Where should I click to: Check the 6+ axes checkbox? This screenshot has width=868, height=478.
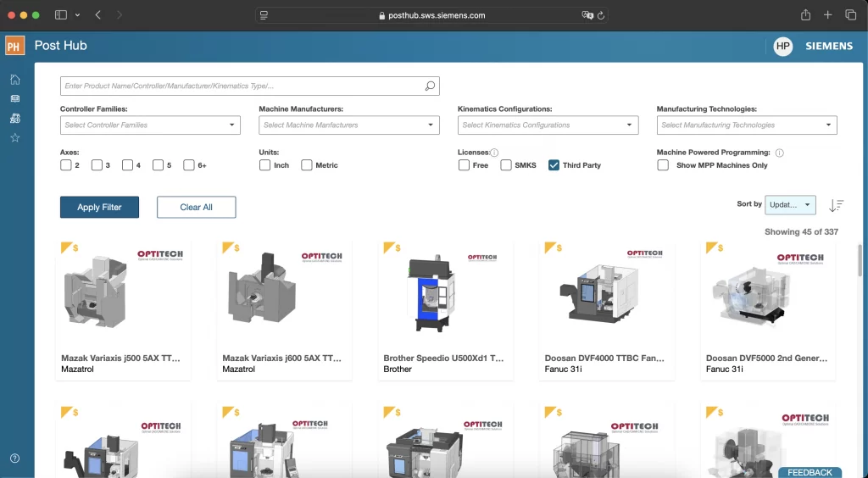tap(189, 165)
